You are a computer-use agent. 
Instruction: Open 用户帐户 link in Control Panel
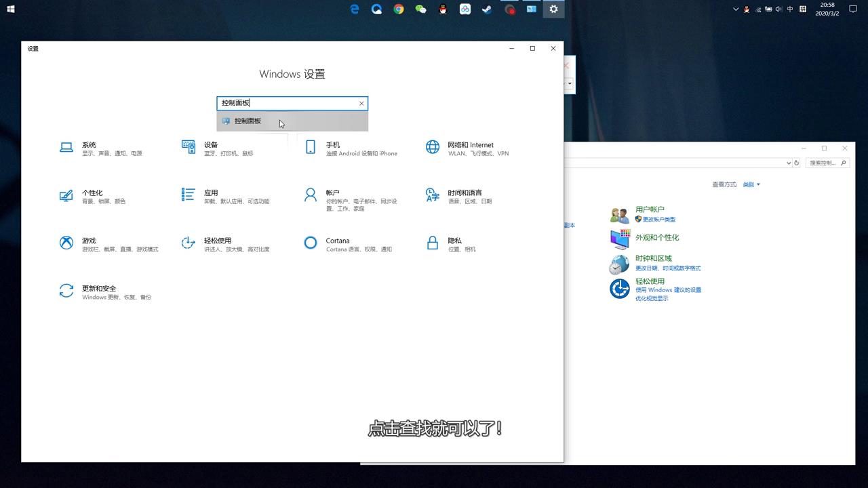(x=650, y=209)
